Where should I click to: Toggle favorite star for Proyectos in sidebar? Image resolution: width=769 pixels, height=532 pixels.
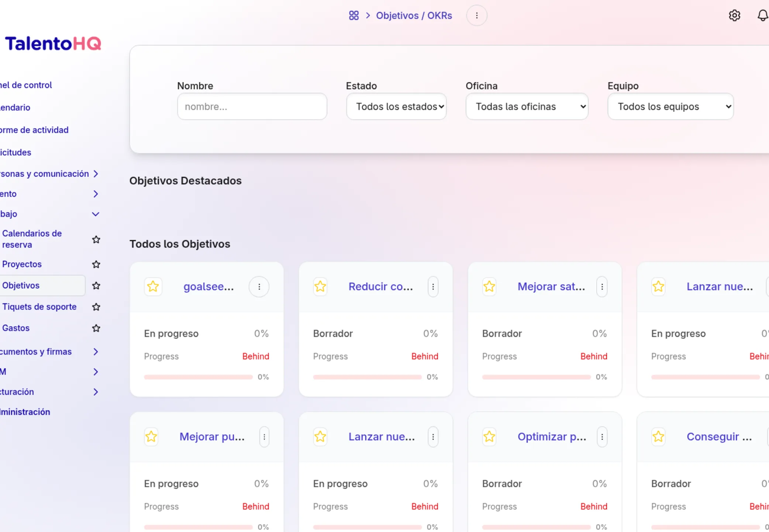(96, 264)
